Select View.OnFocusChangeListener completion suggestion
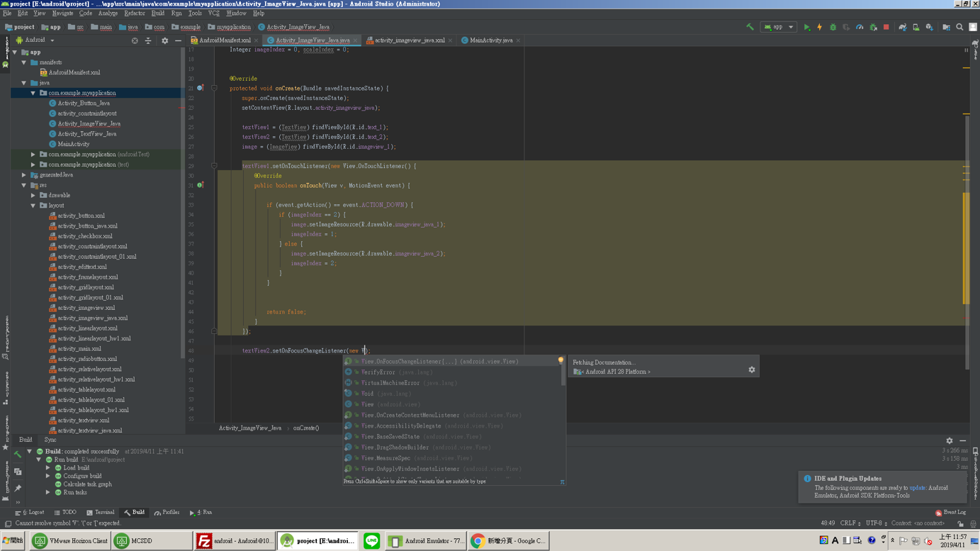Viewport: 980px width, 551px height. (x=454, y=362)
